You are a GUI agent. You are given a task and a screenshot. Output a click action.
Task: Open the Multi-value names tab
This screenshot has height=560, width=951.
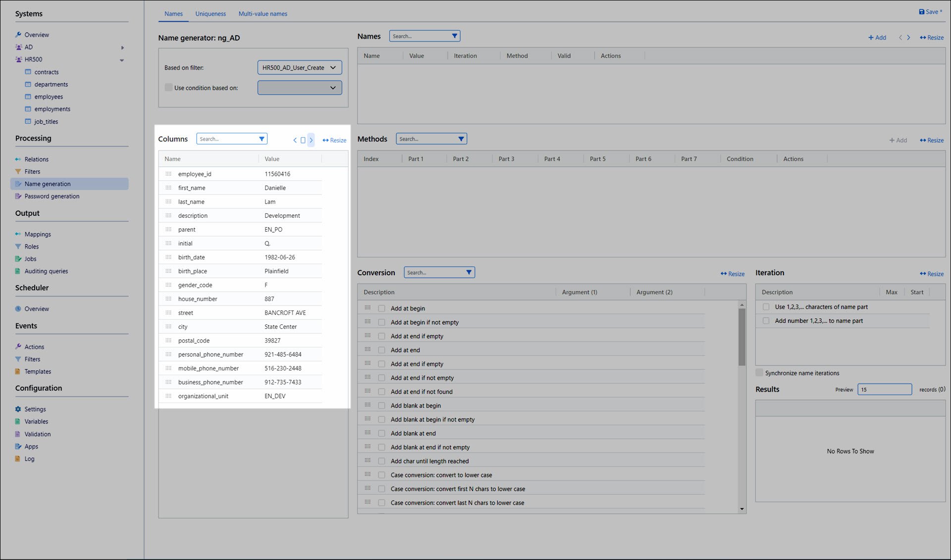263,14
